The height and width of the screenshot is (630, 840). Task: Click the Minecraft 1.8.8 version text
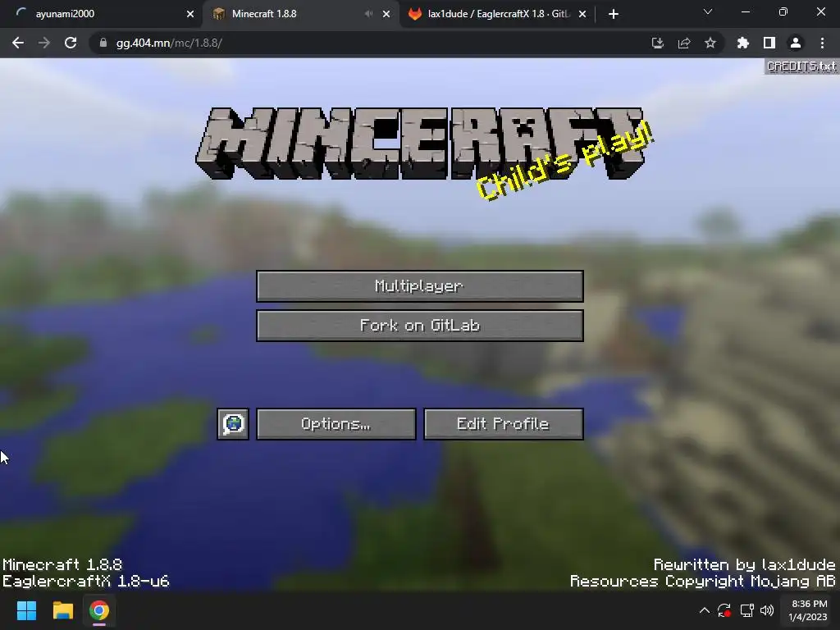(62, 564)
